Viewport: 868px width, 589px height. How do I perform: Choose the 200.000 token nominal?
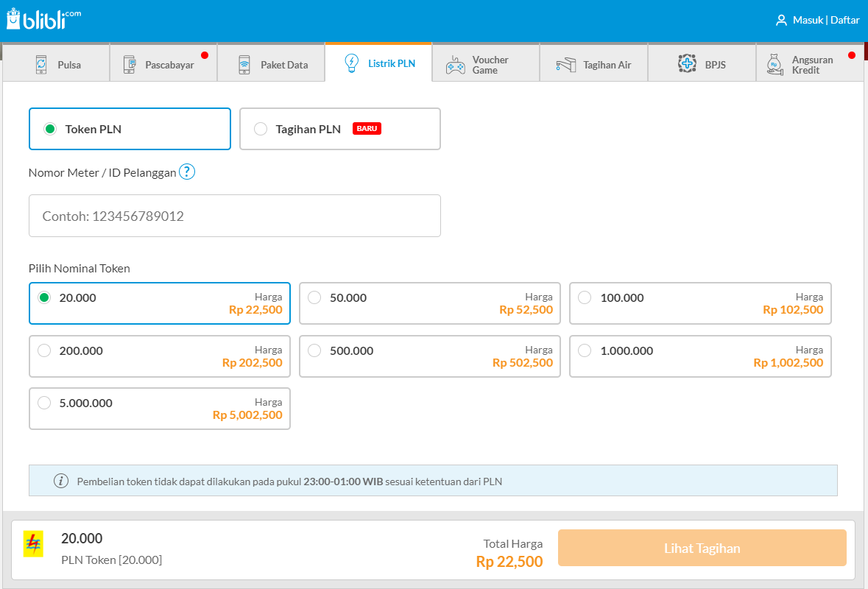(160, 356)
